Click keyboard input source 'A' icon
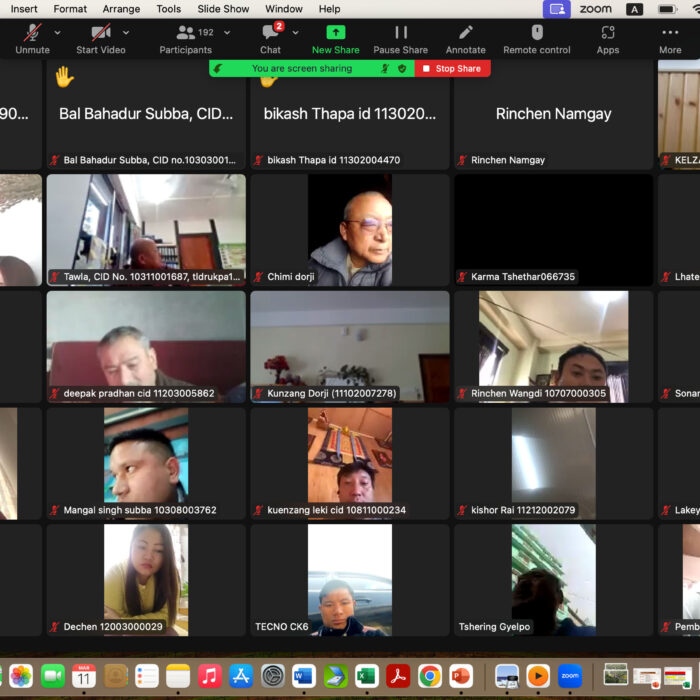Screen dimensions: 700x700 pyautogui.click(x=634, y=9)
